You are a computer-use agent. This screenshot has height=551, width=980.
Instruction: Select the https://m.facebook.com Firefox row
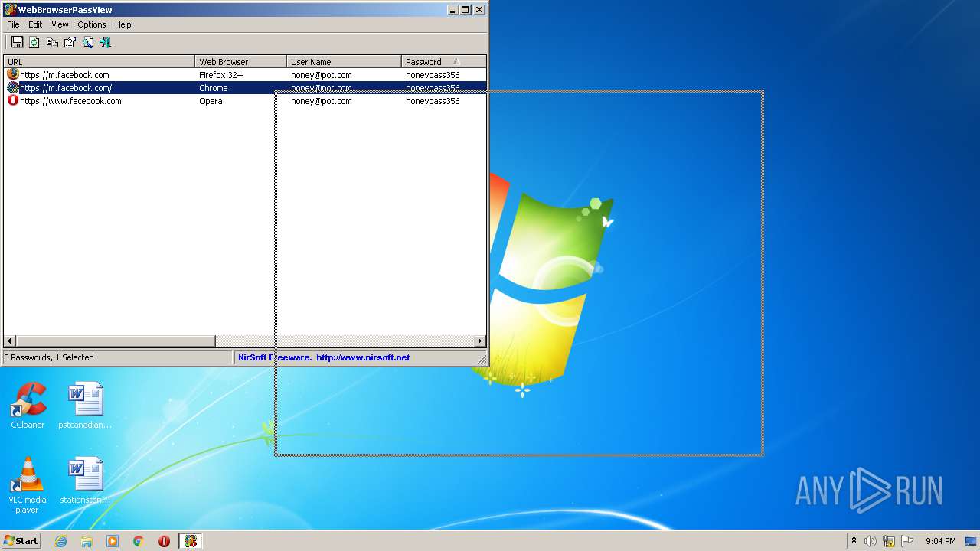click(x=245, y=74)
